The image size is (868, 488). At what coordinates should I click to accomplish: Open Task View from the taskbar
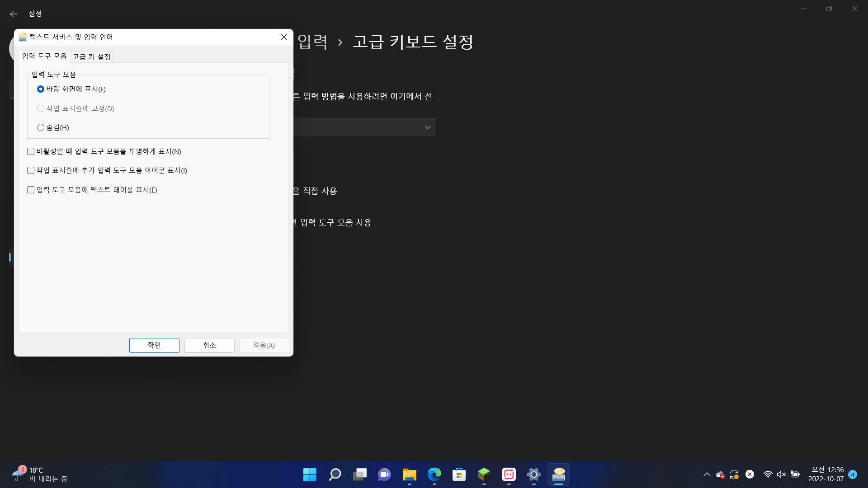[360, 474]
